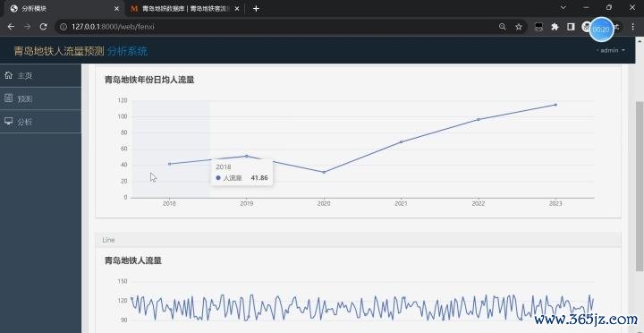
Task: Open a new browser tab
Action: tap(256, 9)
